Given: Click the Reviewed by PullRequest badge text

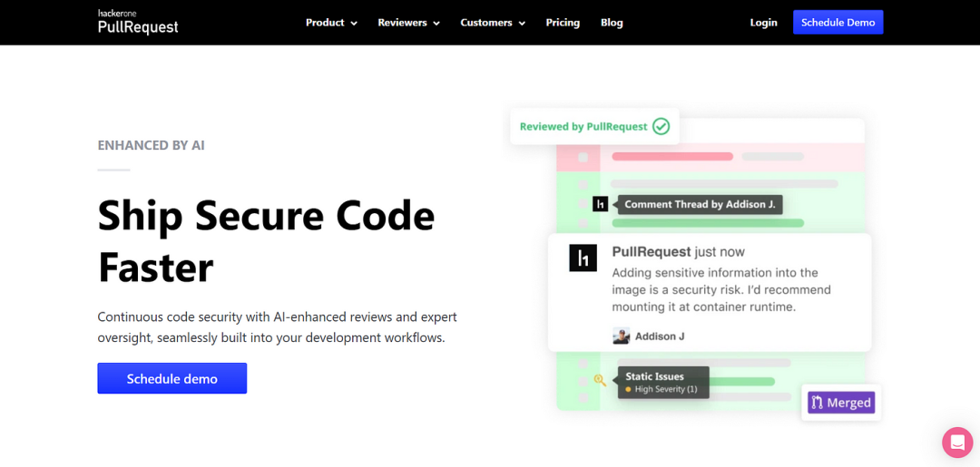Looking at the screenshot, I should coord(583,127).
